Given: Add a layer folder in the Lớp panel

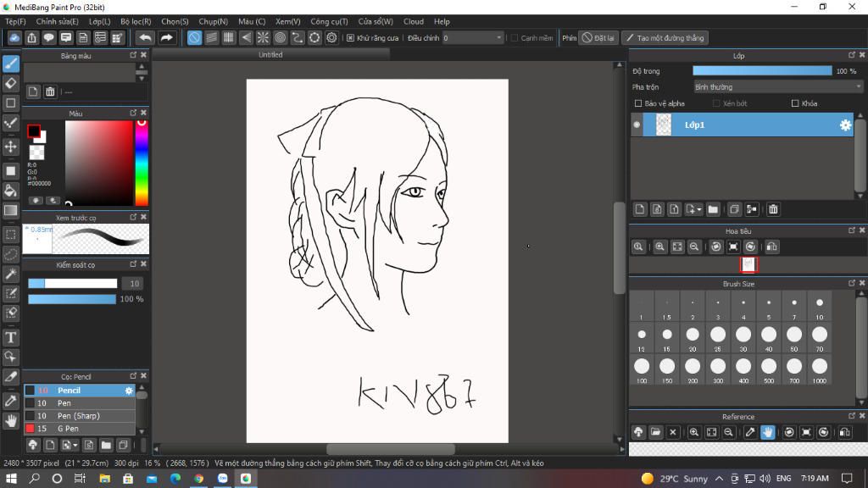Looking at the screenshot, I should coord(713,209).
